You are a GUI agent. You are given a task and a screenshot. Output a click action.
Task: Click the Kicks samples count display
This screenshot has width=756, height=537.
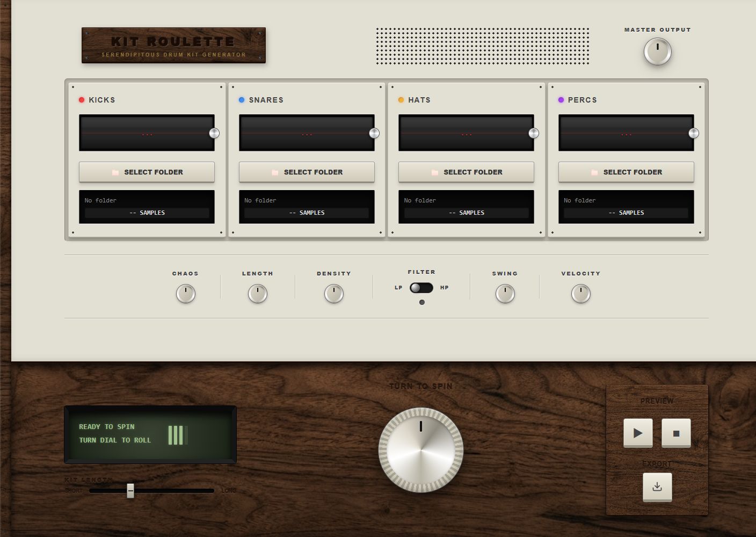click(x=147, y=213)
